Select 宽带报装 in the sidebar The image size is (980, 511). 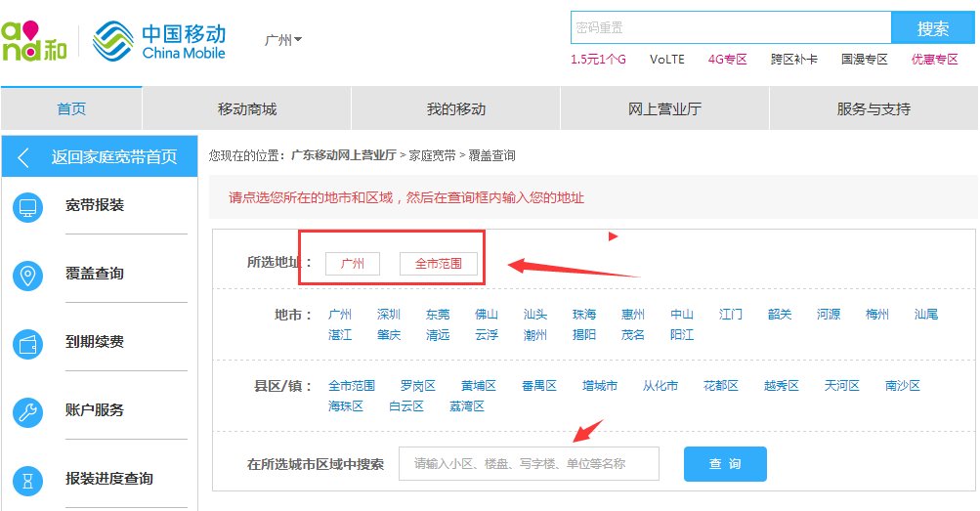[95, 205]
